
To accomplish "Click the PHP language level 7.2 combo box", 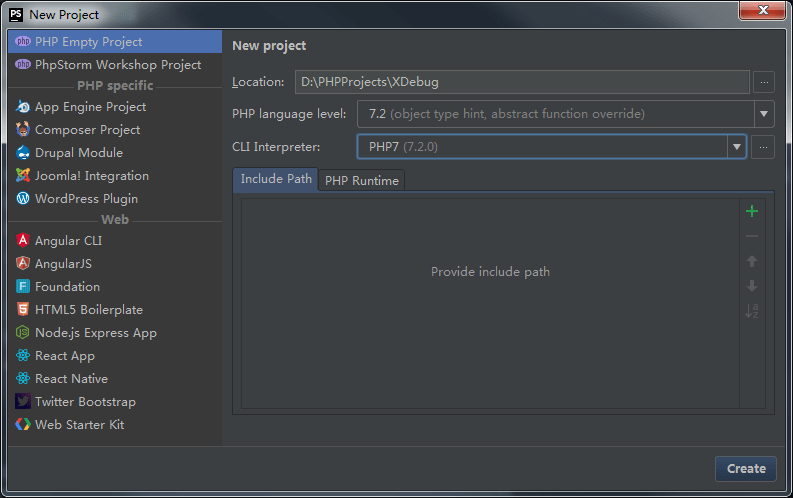I will click(565, 114).
